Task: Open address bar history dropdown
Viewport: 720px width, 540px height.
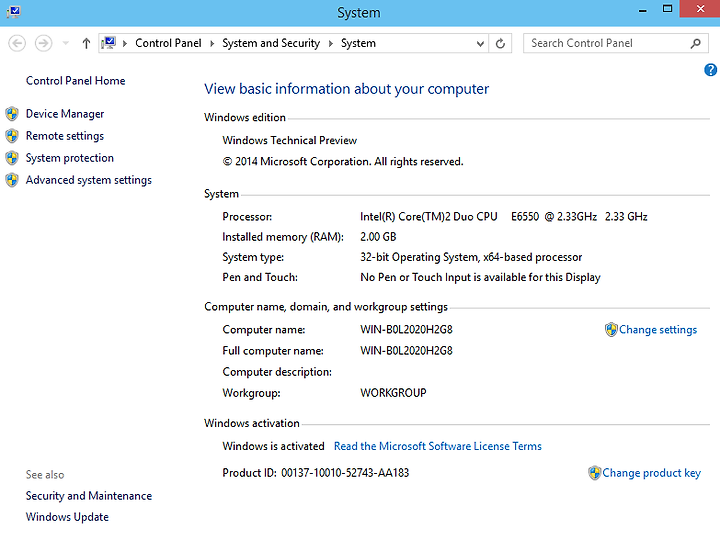Action: tap(480, 44)
